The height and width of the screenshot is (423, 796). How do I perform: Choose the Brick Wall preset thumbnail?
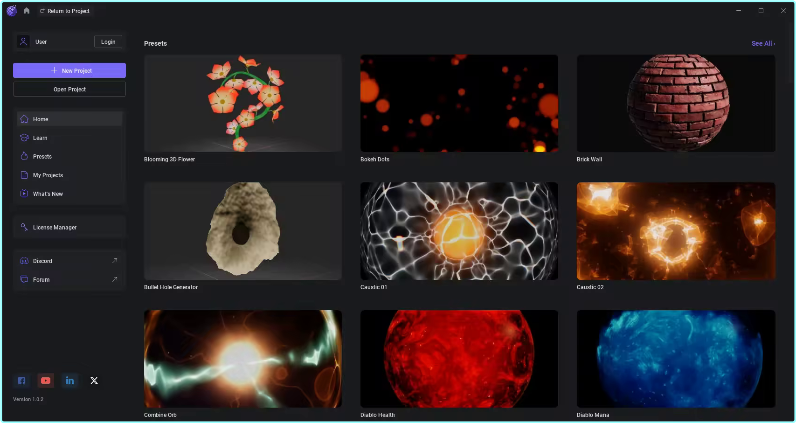point(676,104)
